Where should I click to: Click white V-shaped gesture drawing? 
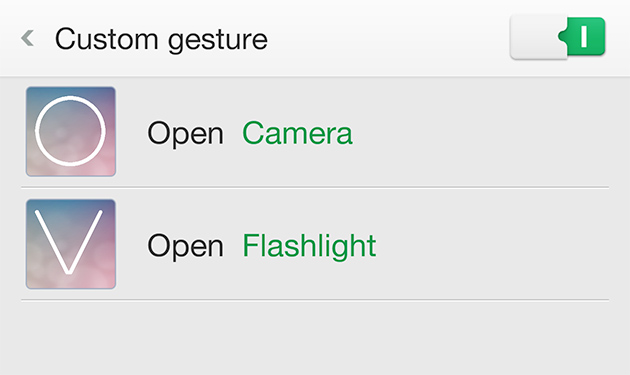pyautogui.click(x=69, y=242)
